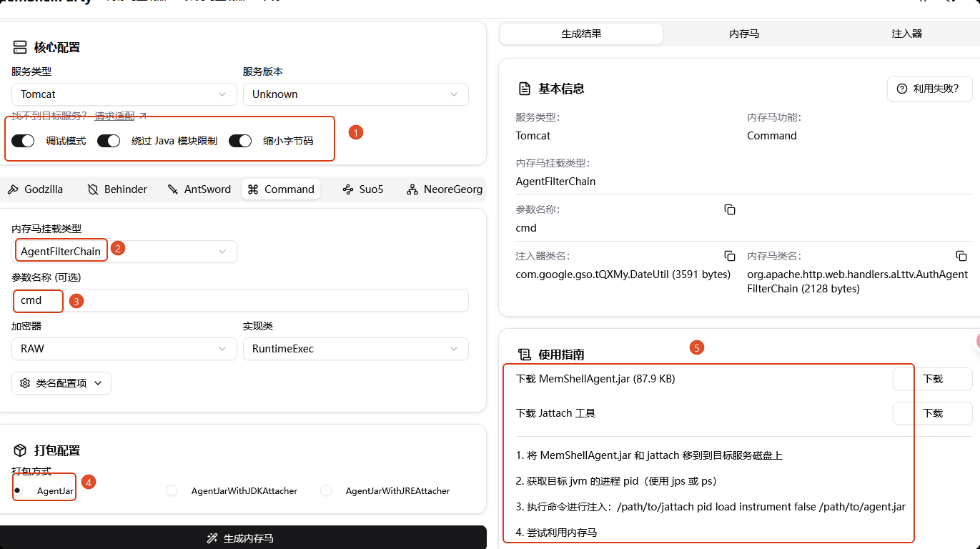Open the 服务类型 Tomcat dropdown
This screenshot has height=549, width=980.
pyautogui.click(x=124, y=94)
